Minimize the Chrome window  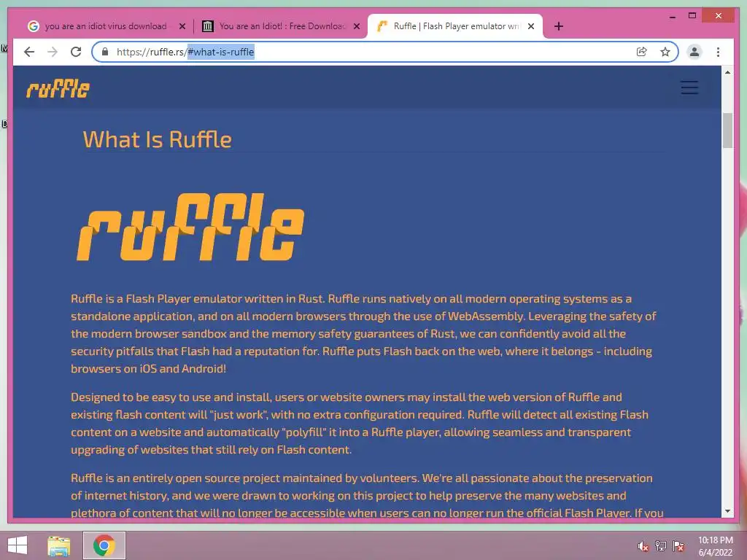coord(672,16)
